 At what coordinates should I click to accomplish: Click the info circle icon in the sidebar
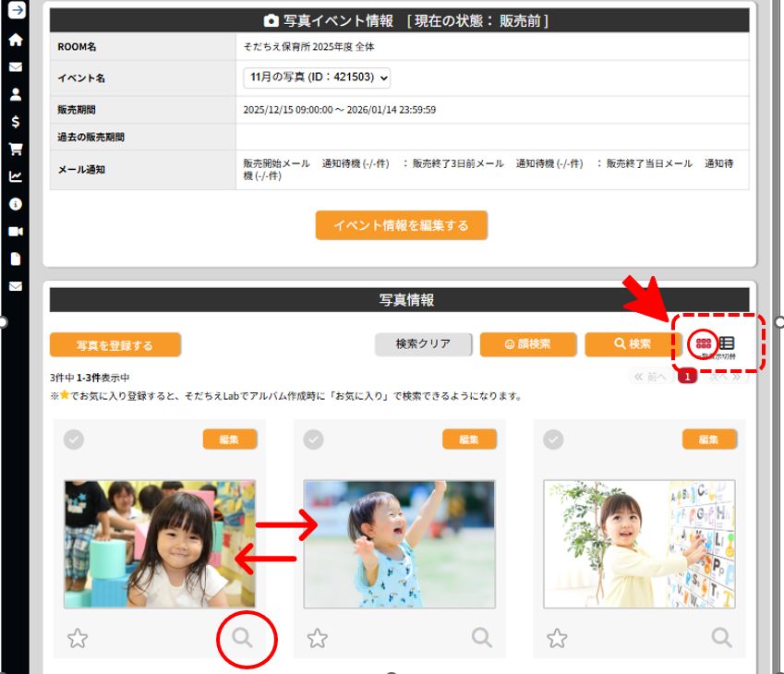[16, 203]
